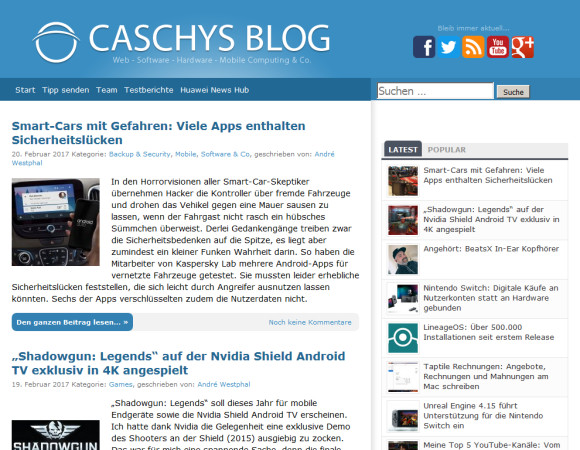Open the RSS feed icon
Screen dimensions: 580x450
click(473, 47)
